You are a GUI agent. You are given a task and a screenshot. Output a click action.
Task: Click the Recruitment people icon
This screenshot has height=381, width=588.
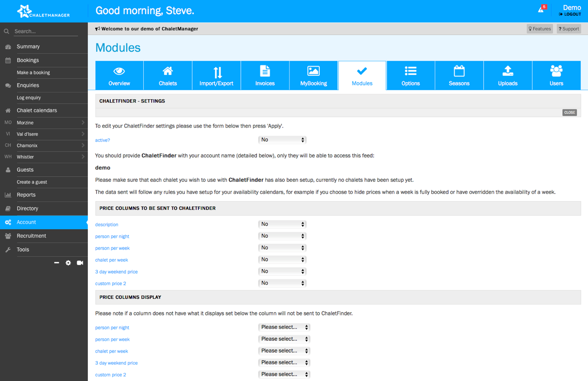[x=8, y=236]
